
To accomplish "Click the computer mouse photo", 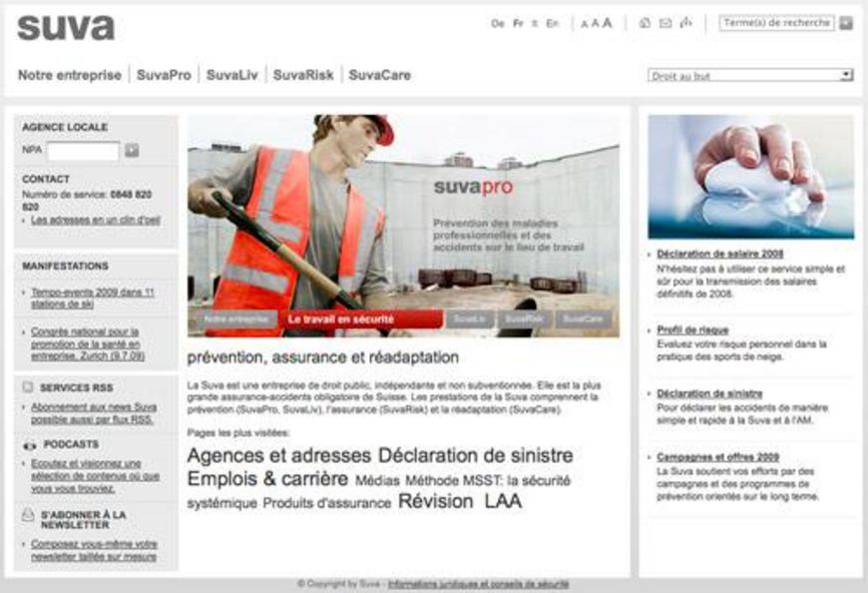I will 750,177.
